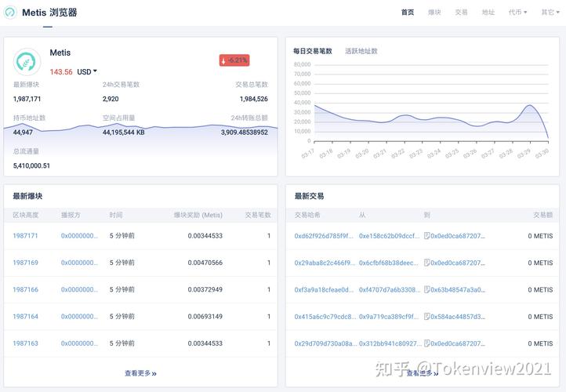The width and height of the screenshot is (566, 392).
Task: Open block 1987166 link
Action: point(25,289)
